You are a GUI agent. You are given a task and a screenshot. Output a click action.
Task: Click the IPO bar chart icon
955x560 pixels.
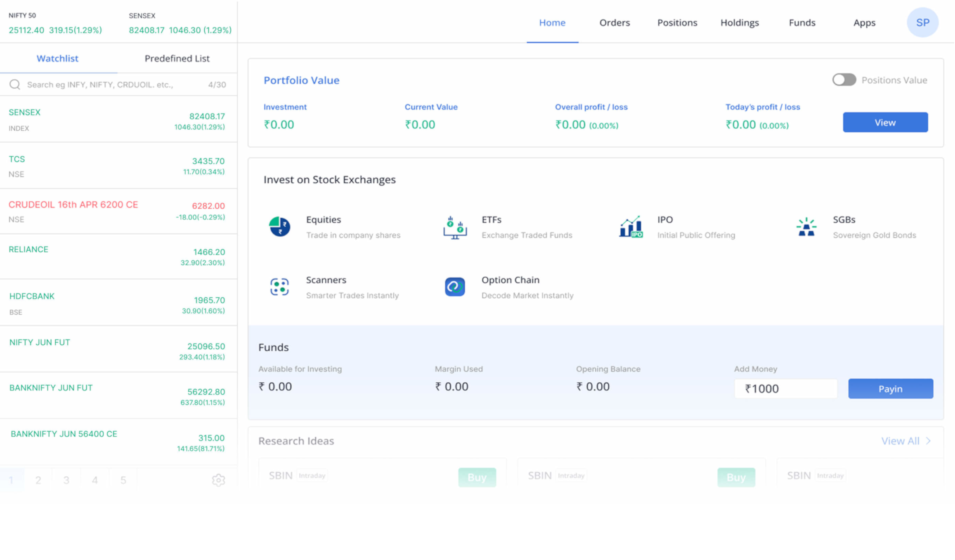coord(631,227)
